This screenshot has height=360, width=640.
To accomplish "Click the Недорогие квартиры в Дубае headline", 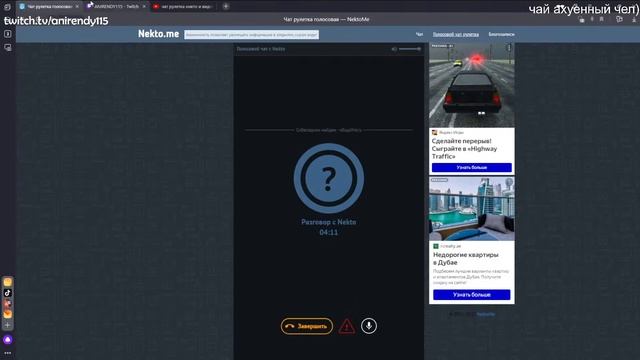I will [x=466, y=258].
